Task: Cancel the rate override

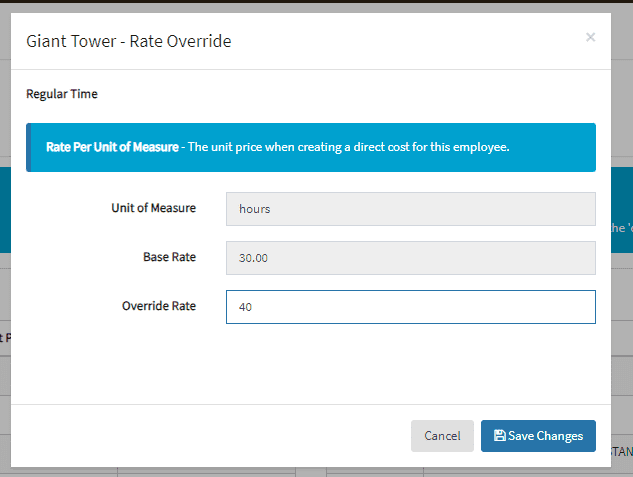Action: pos(442,436)
